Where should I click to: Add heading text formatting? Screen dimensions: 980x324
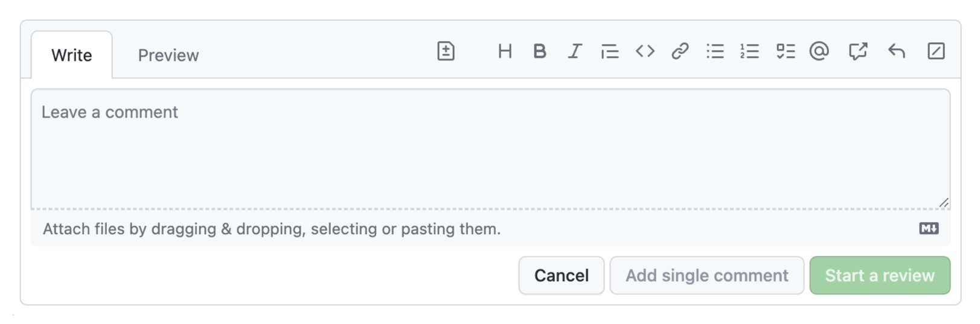(505, 51)
